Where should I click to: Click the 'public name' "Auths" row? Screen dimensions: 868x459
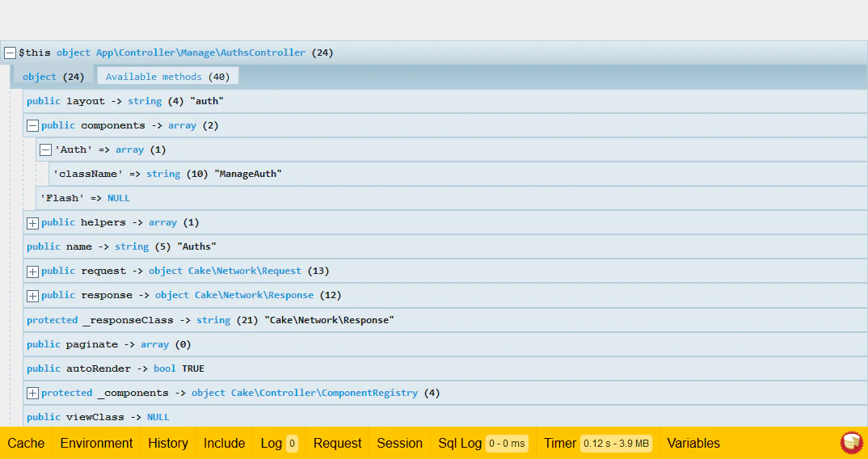point(445,247)
